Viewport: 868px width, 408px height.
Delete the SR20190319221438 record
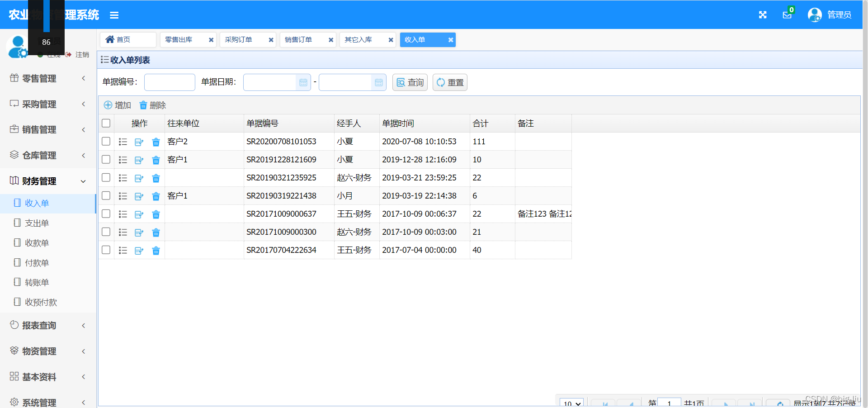[x=156, y=196]
